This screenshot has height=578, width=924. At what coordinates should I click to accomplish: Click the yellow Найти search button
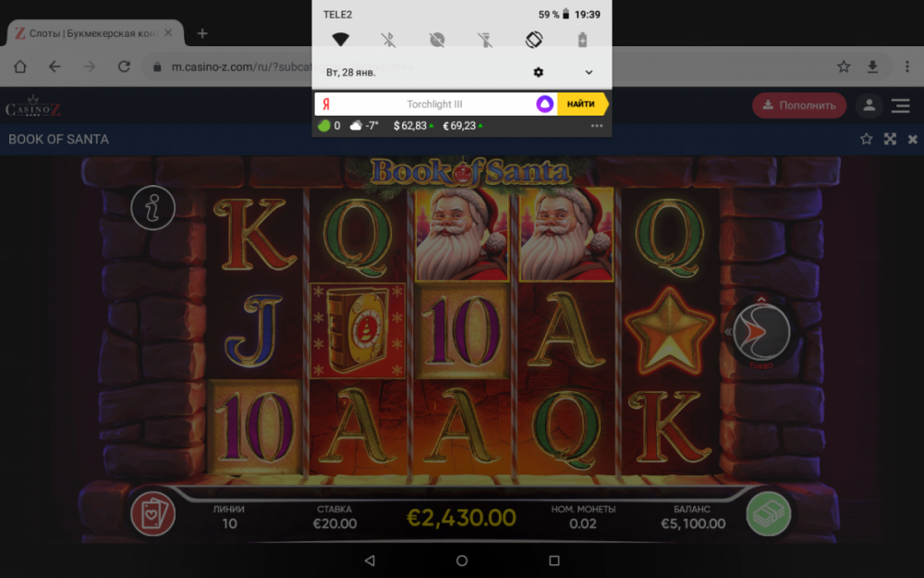point(581,104)
